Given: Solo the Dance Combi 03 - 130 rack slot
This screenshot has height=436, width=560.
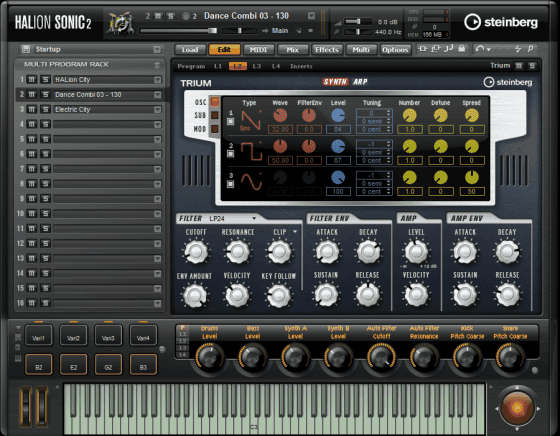Looking at the screenshot, I should 45,95.
